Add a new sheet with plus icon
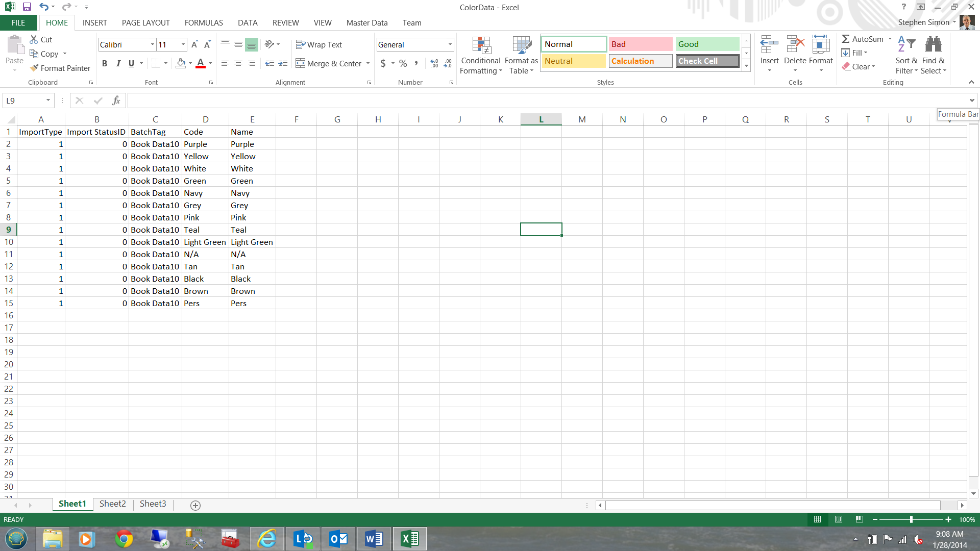This screenshot has width=980, height=551. [195, 505]
